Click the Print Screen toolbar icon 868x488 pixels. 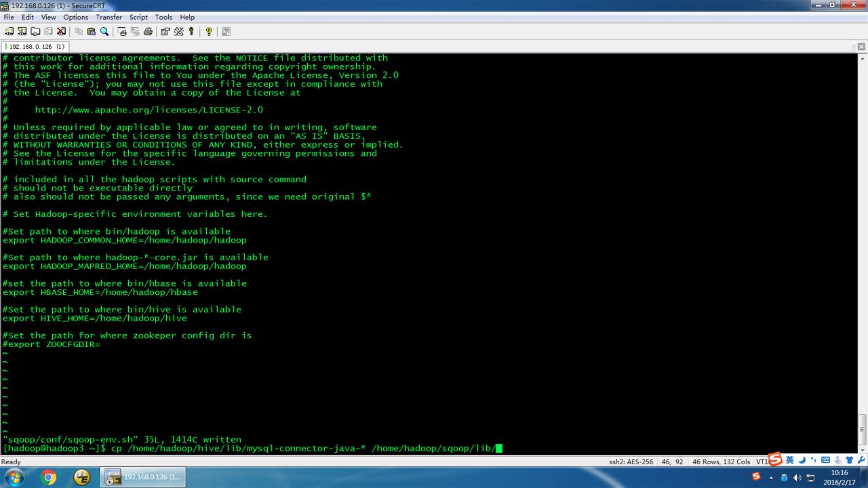point(122,31)
